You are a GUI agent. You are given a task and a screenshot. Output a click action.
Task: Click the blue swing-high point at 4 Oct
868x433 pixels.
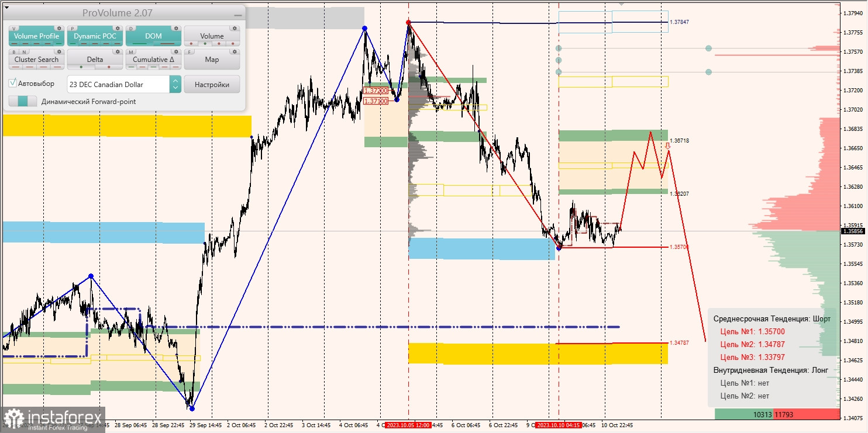pyautogui.click(x=364, y=28)
